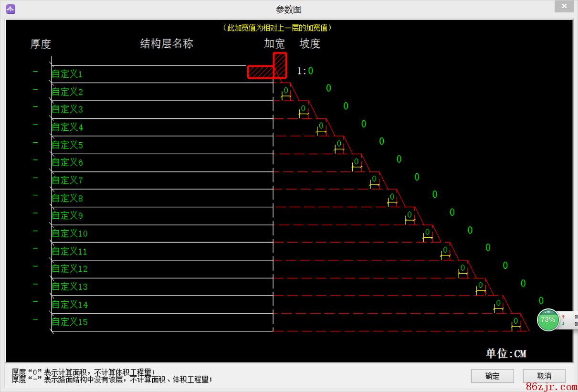Viewport: 578px width, 392px height.
Task: Click the green 73% floating widget
Action: pyautogui.click(x=548, y=319)
